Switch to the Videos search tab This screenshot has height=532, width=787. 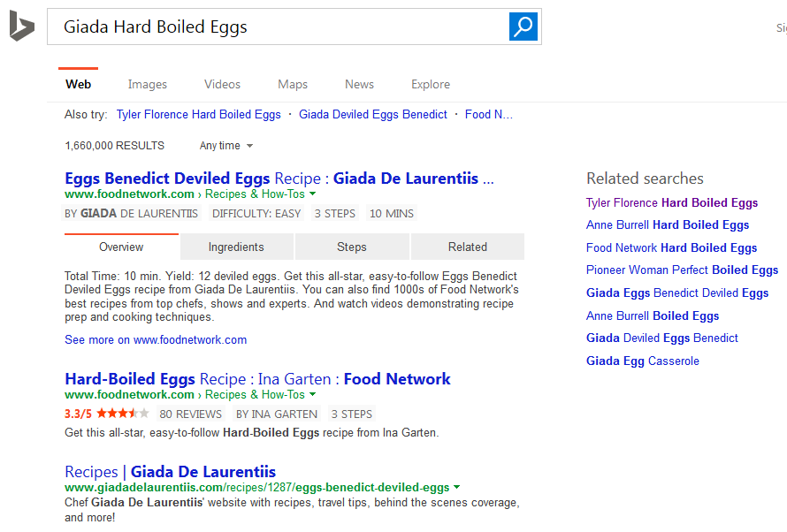(222, 85)
